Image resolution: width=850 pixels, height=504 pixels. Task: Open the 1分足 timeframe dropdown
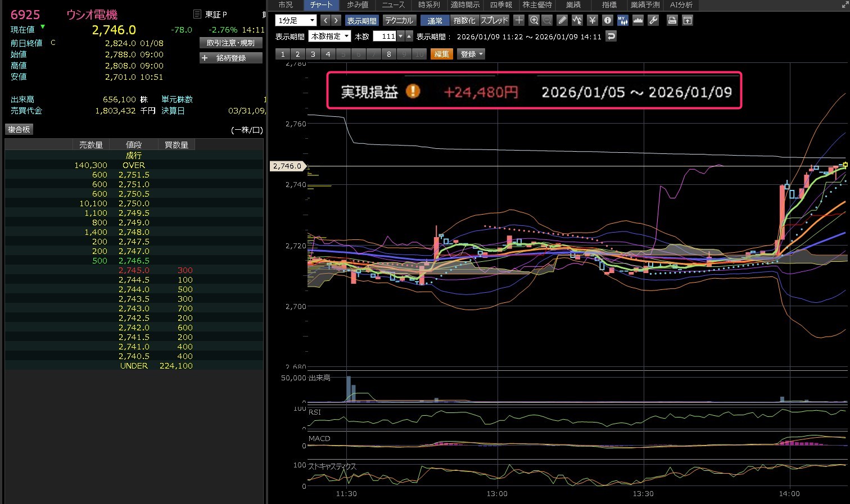pyautogui.click(x=296, y=20)
